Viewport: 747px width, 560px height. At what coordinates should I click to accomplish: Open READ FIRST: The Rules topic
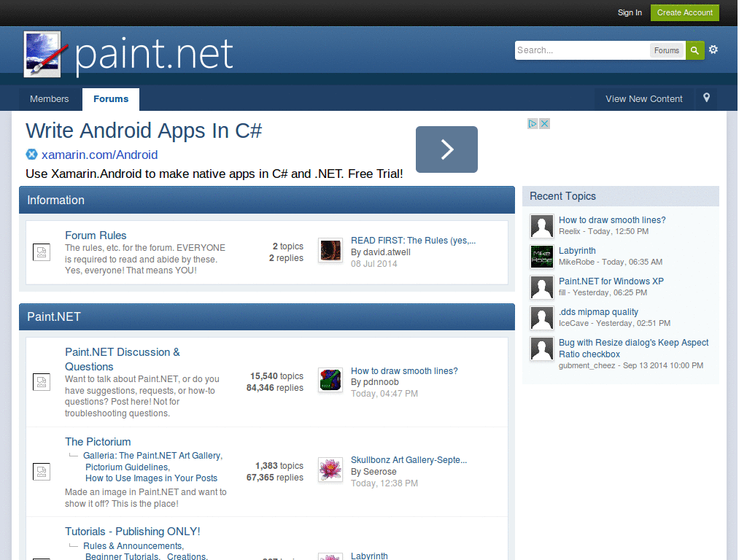point(413,241)
